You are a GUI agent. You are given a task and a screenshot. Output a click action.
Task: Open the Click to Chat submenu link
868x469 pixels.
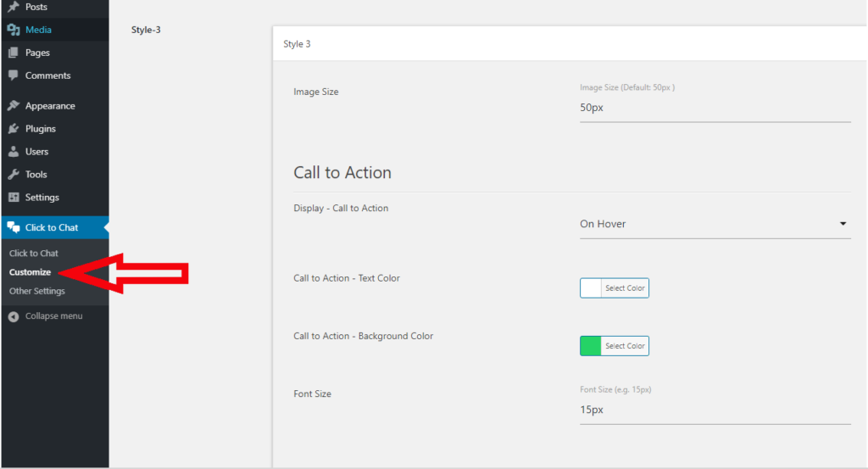coord(33,253)
